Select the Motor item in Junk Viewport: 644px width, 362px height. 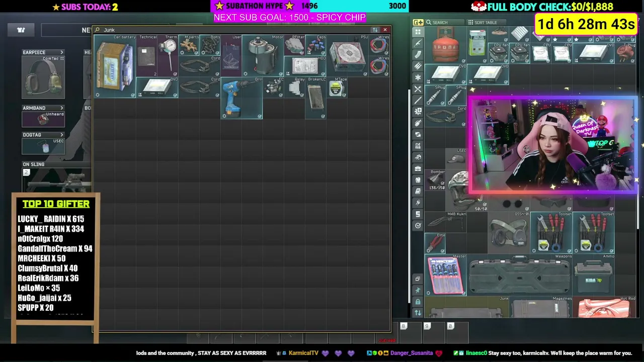pos(263,55)
